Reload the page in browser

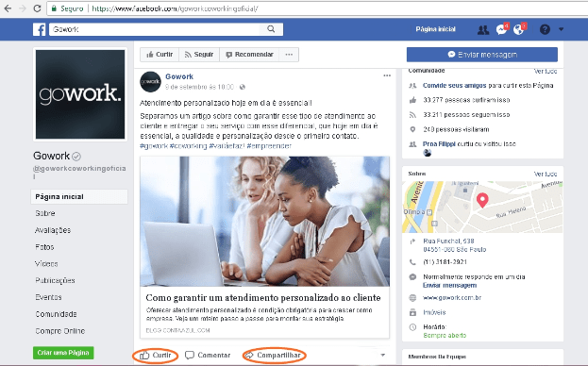pyautogui.click(x=37, y=8)
